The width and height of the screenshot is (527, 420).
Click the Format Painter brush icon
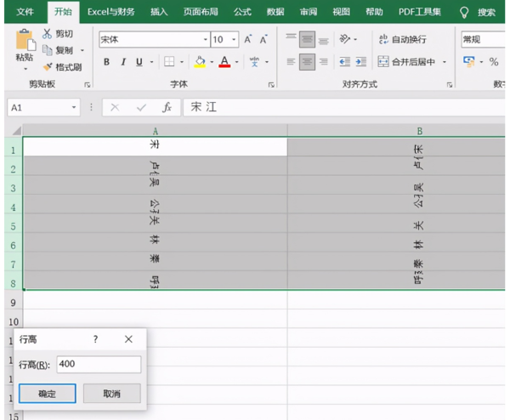48,67
